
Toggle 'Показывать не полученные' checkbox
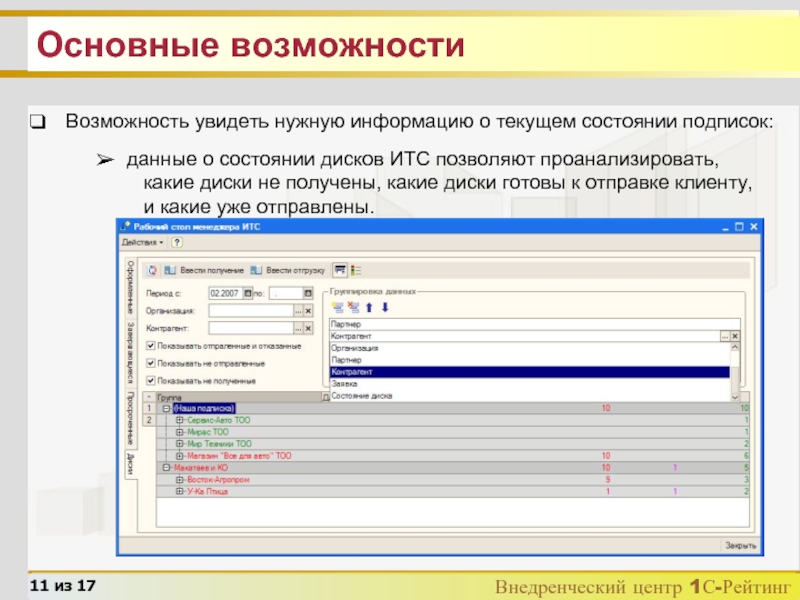coord(150,381)
